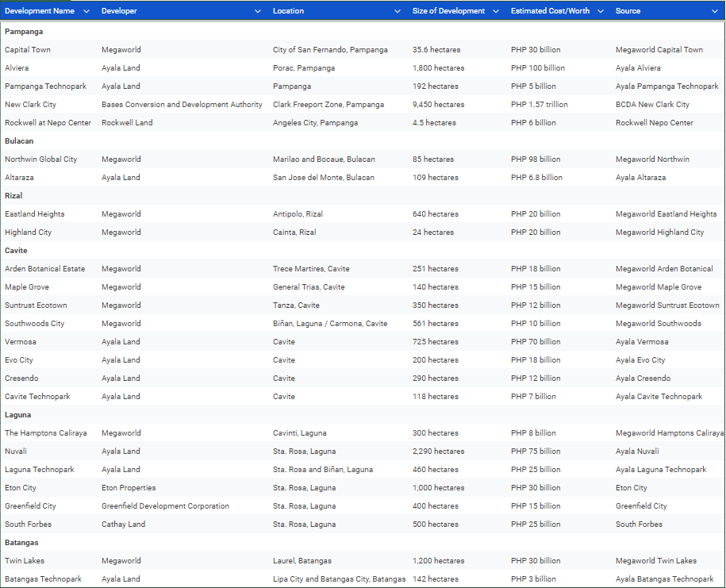The width and height of the screenshot is (726, 588).
Task: Click the South Forbes name cell
Action: [28, 524]
